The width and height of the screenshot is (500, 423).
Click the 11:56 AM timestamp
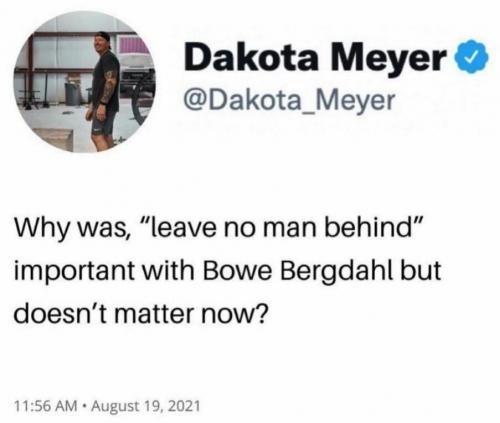46,406
